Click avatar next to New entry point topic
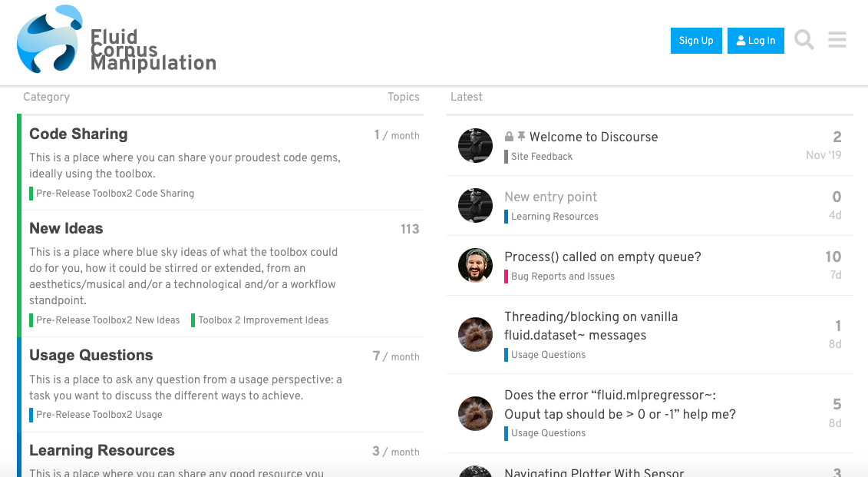This screenshot has width=868, height=477. [475, 206]
